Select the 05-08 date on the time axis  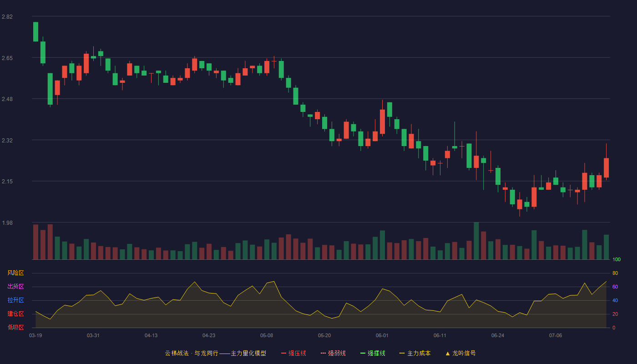[x=267, y=335]
